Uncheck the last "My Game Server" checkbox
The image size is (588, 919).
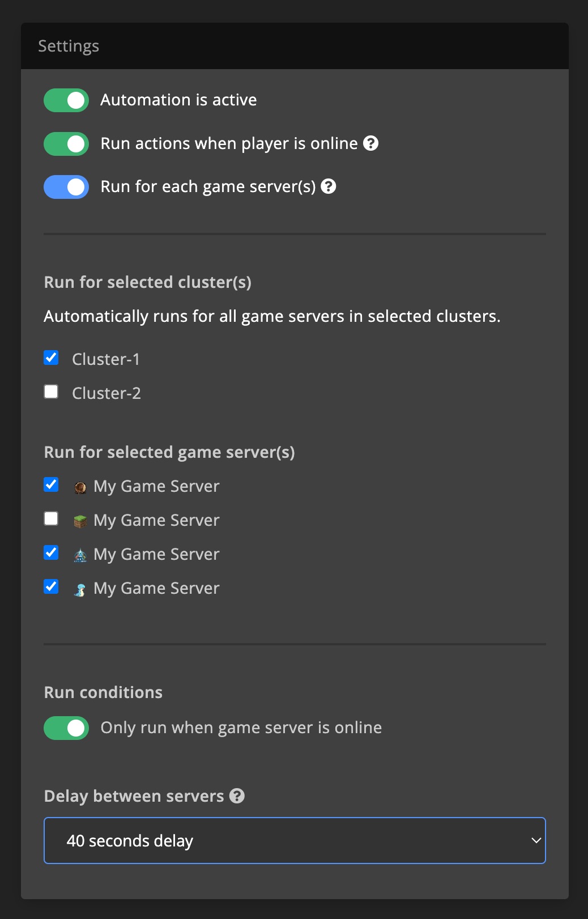click(51, 586)
